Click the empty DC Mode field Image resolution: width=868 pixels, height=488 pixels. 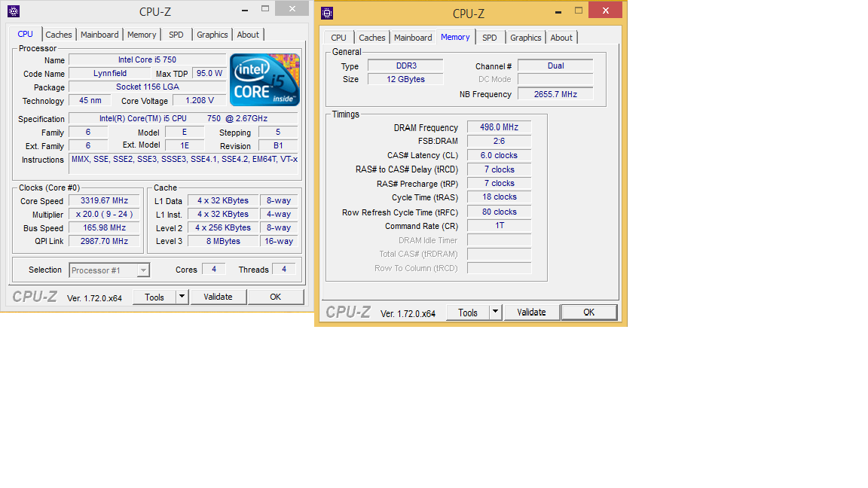[x=555, y=79]
